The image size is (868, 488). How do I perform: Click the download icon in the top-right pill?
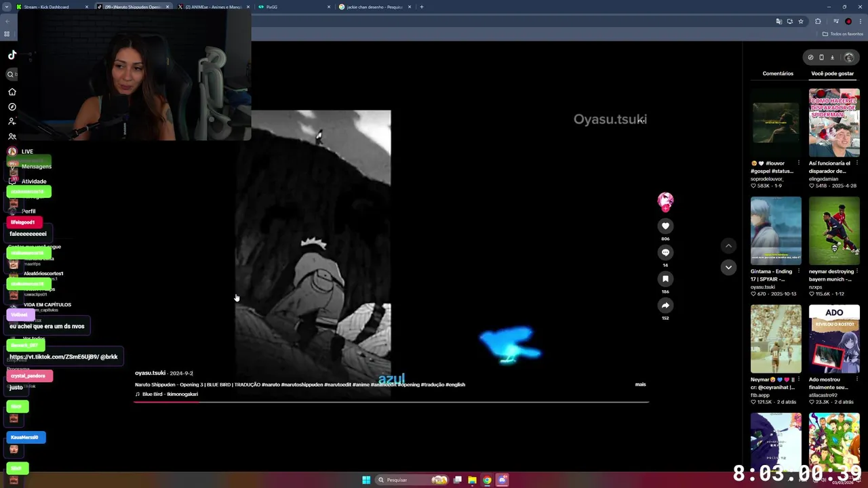click(832, 58)
